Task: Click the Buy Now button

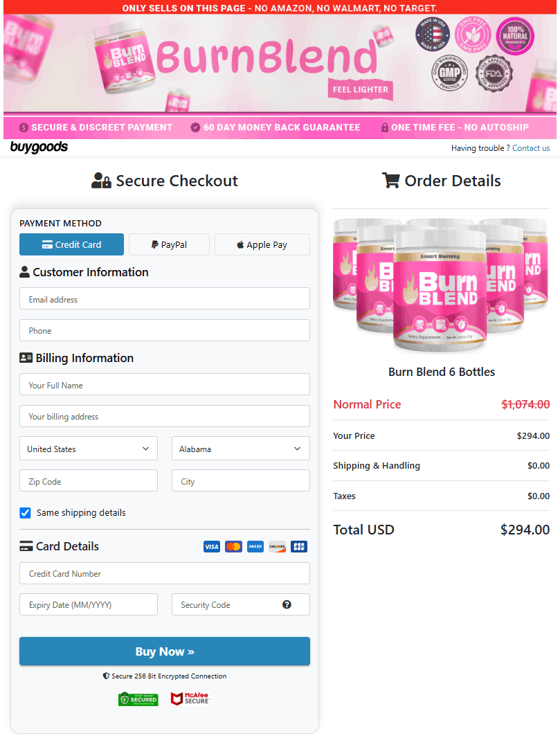Action: click(x=165, y=651)
